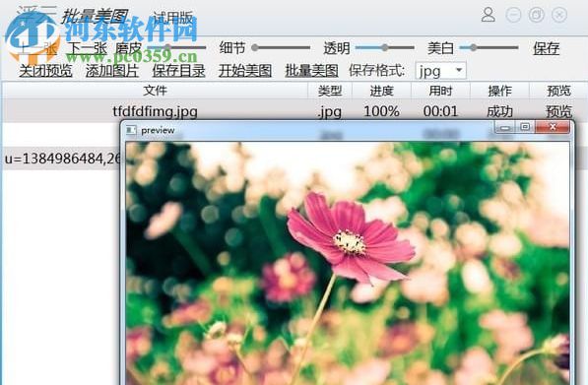Adjust the 美白 whitening slider
The image size is (588, 385).
click(x=489, y=47)
